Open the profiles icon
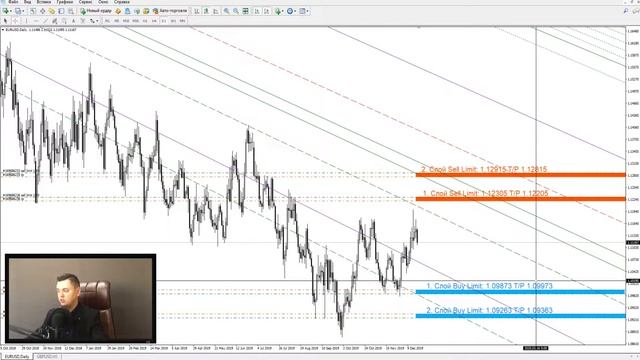 [x=18, y=11]
